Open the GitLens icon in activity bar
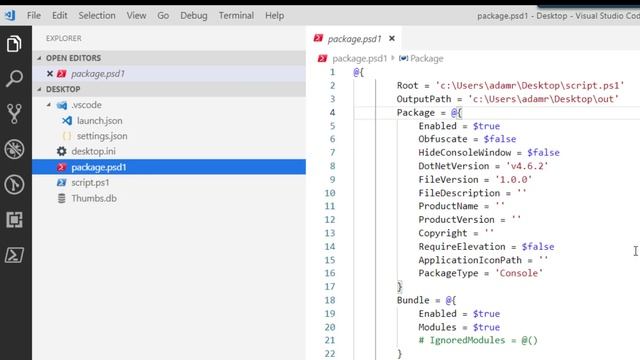The width and height of the screenshot is (640, 360). tap(14, 184)
